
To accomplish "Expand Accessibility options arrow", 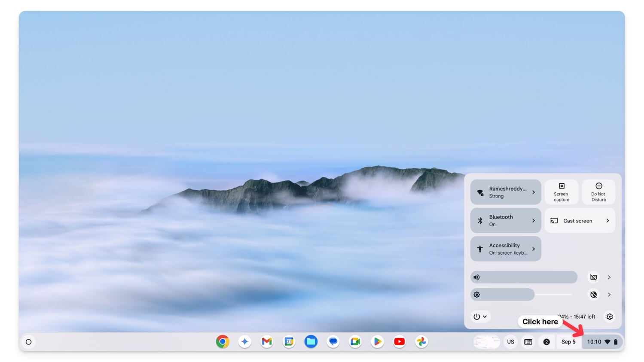I will pyautogui.click(x=534, y=249).
